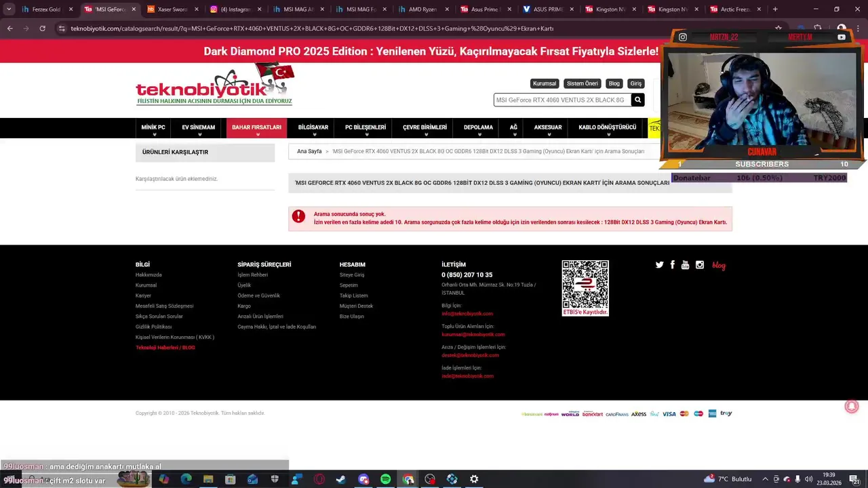868x488 pixels.
Task: Open Takip Listem footer link
Action: tap(354, 296)
